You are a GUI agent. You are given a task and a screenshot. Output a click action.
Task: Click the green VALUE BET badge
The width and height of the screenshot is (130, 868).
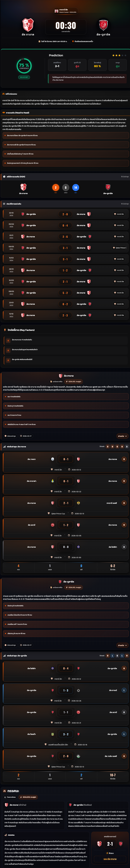tap(24, 77)
